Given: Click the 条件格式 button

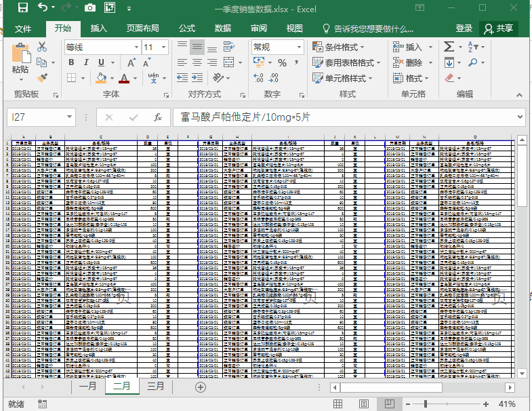Looking at the screenshot, I should 339,47.
